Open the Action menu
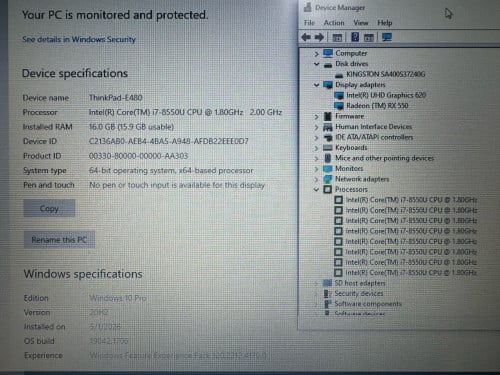500x375 pixels. tap(334, 23)
